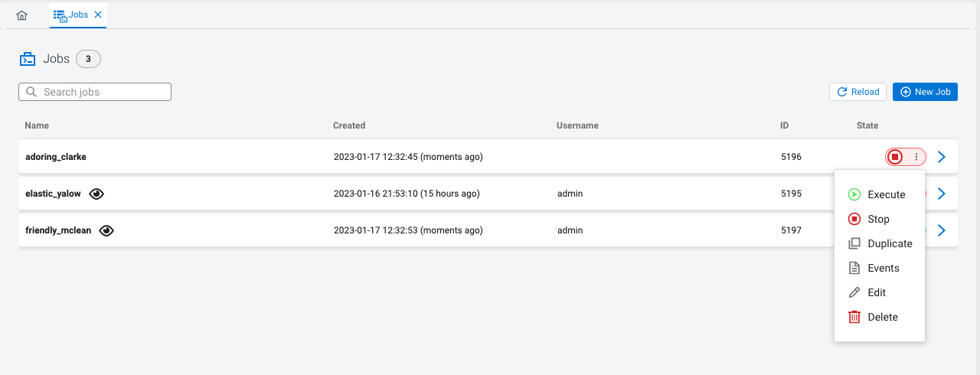This screenshot has width=980, height=375.
Task: Toggle the eye icon beside friendly_mclean
Action: tap(107, 230)
